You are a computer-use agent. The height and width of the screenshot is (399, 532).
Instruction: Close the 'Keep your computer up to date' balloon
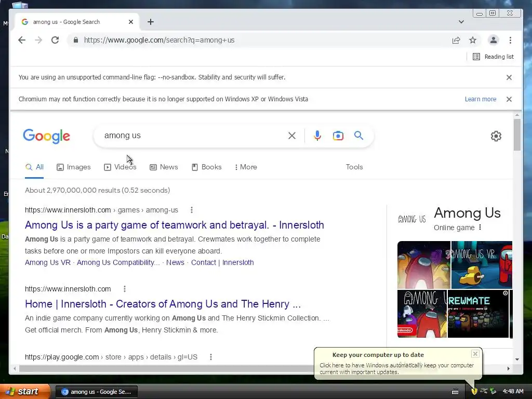pos(475,354)
